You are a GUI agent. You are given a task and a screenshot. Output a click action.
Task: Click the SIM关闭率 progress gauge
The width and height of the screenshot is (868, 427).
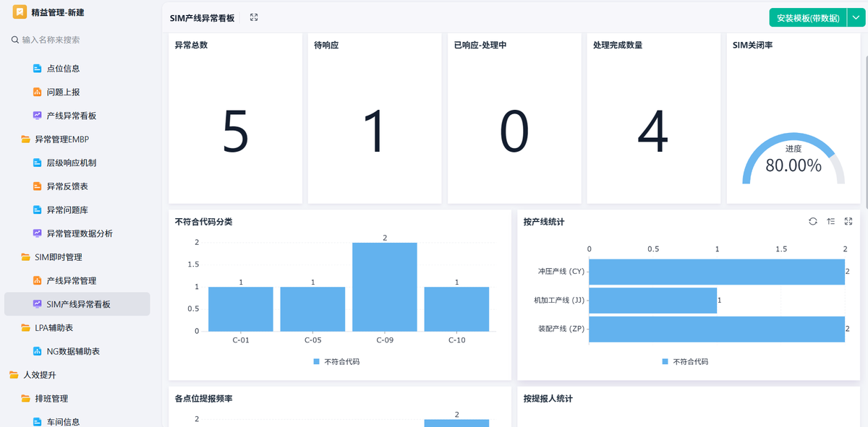793,159
